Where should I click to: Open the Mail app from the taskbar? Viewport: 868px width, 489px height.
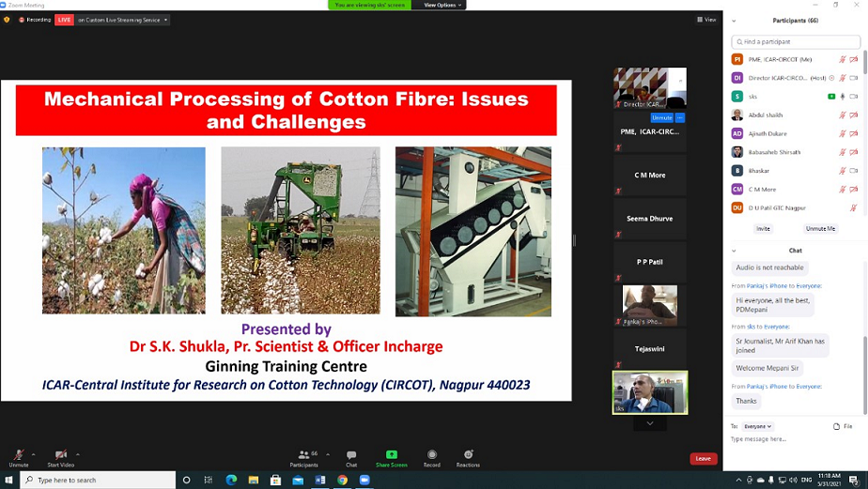[x=298, y=480]
